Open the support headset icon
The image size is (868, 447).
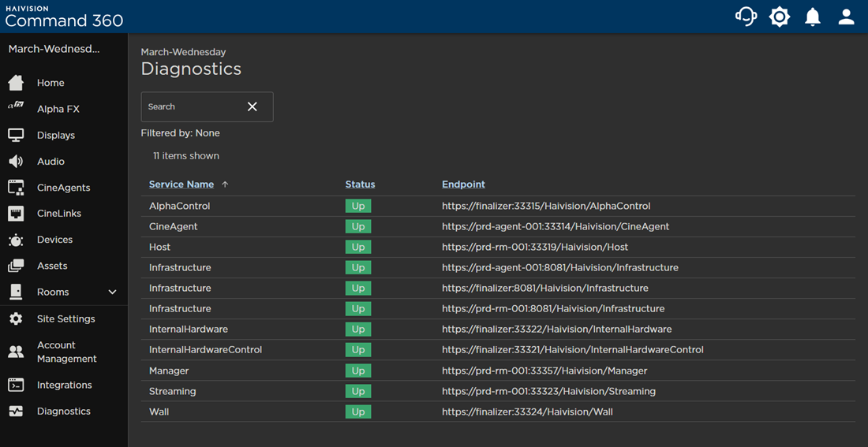pos(746,17)
